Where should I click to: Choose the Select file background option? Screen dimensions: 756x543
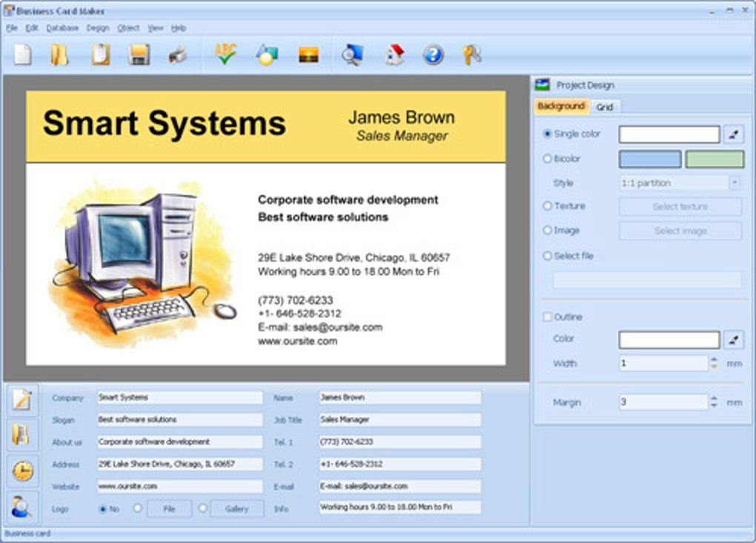[x=547, y=256]
